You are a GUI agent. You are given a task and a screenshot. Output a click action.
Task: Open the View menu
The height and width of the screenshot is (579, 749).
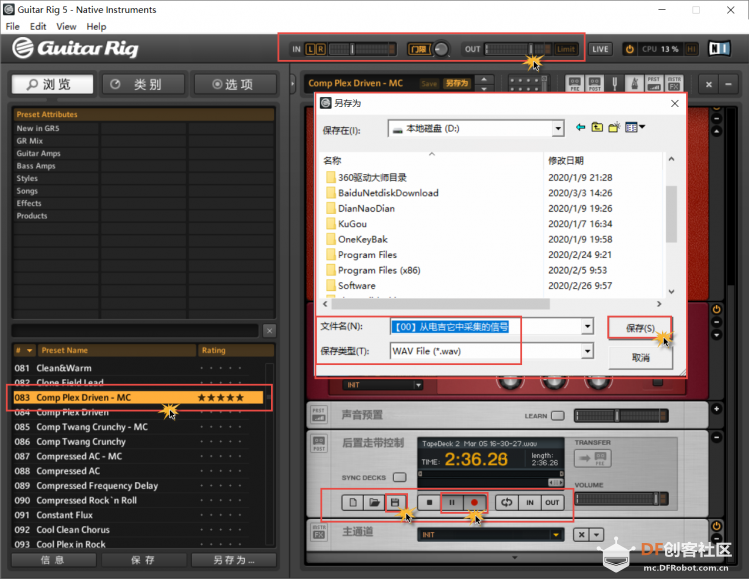tap(66, 27)
